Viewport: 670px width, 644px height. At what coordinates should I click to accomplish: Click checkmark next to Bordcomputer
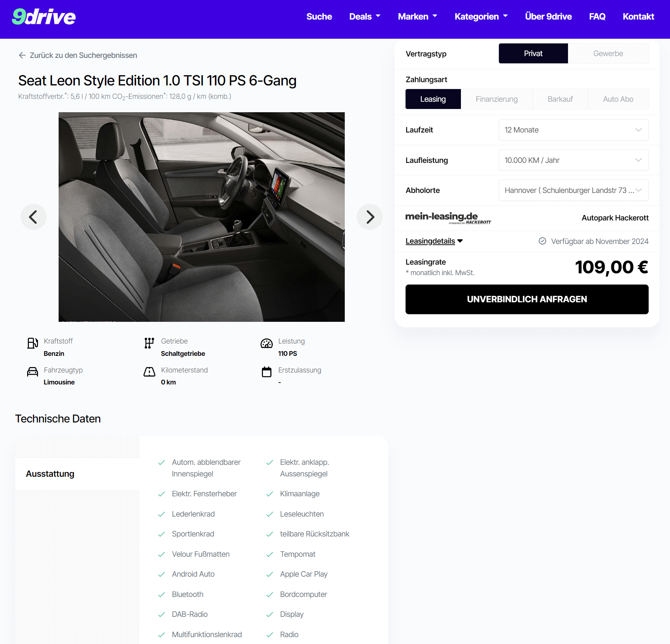(270, 594)
